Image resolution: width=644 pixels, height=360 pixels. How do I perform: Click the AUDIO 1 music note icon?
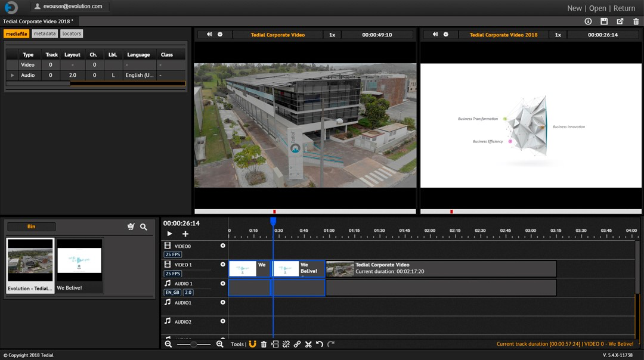tap(168, 283)
